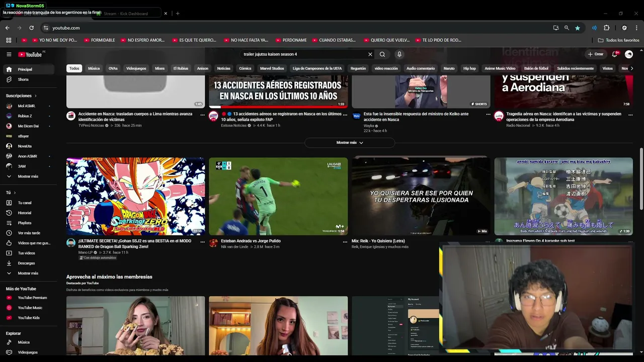Open Ver más tarde in sidebar

coord(29,233)
